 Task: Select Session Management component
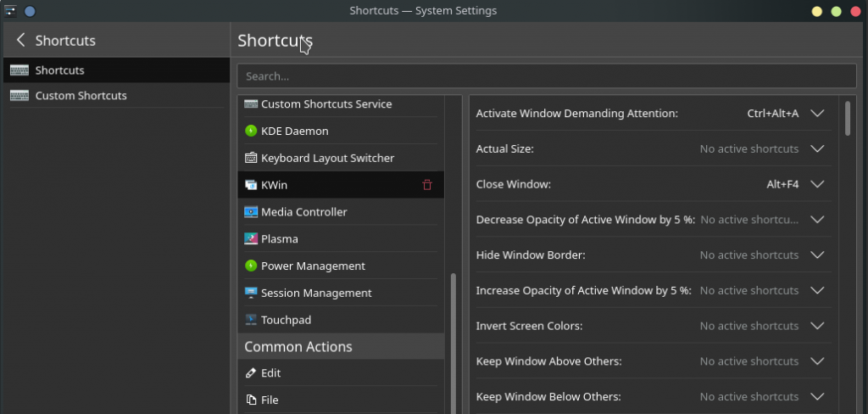coord(341,293)
